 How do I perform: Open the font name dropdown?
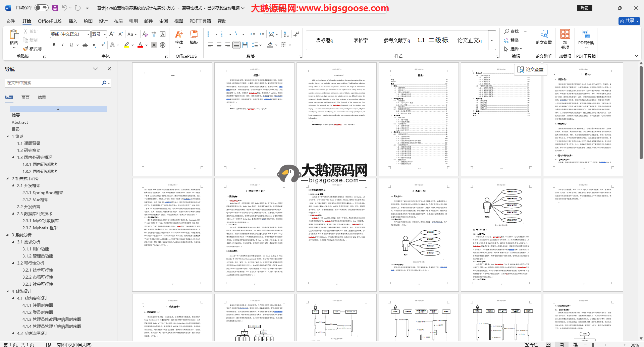point(88,34)
